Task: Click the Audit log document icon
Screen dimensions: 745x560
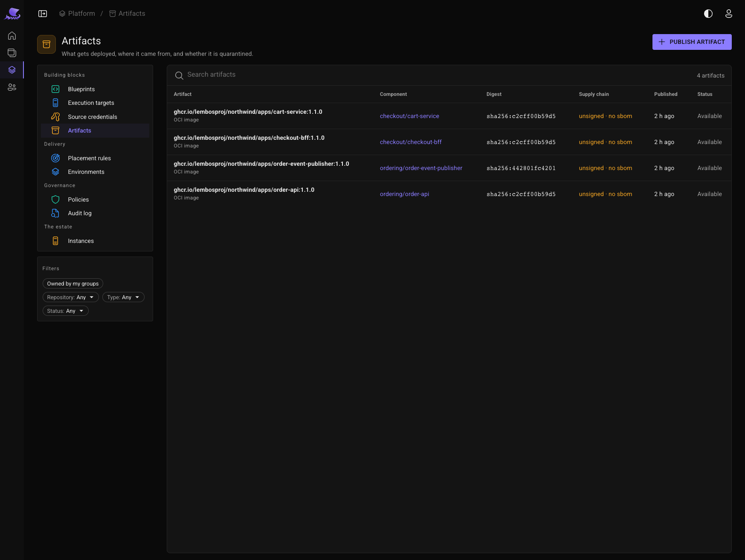Action: click(x=55, y=213)
